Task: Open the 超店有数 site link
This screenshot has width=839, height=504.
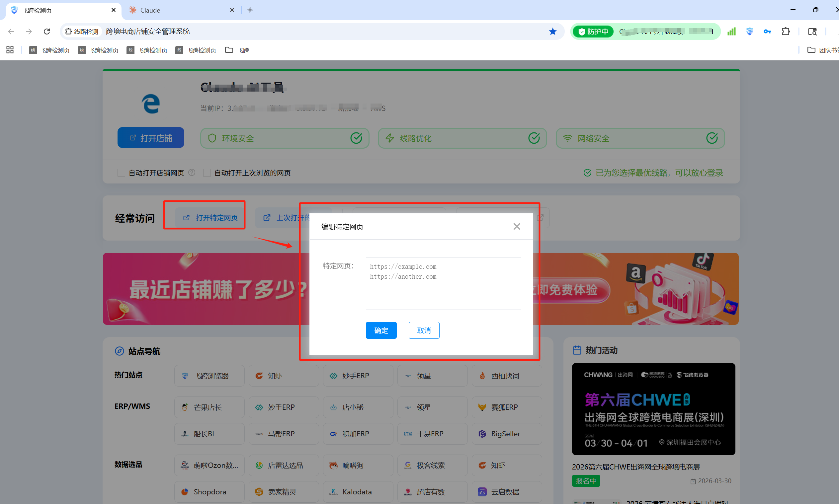Action: (x=433, y=492)
